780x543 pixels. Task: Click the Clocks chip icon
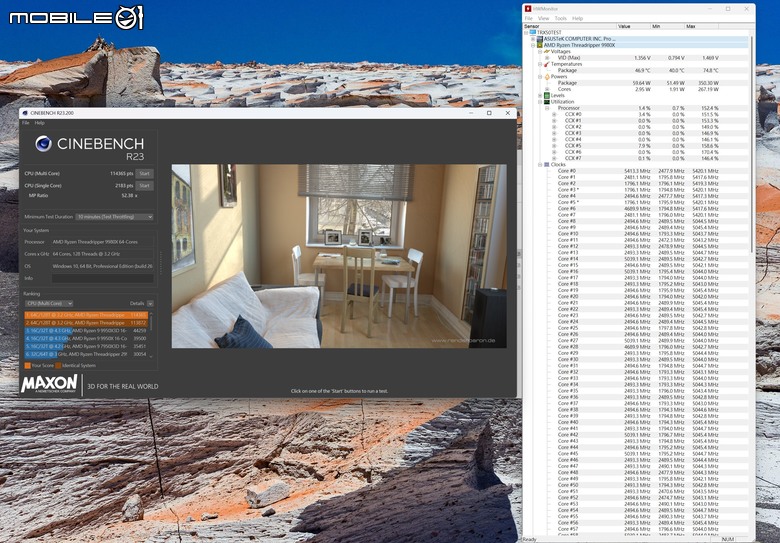pyautogui.click(x=547, y=165)
